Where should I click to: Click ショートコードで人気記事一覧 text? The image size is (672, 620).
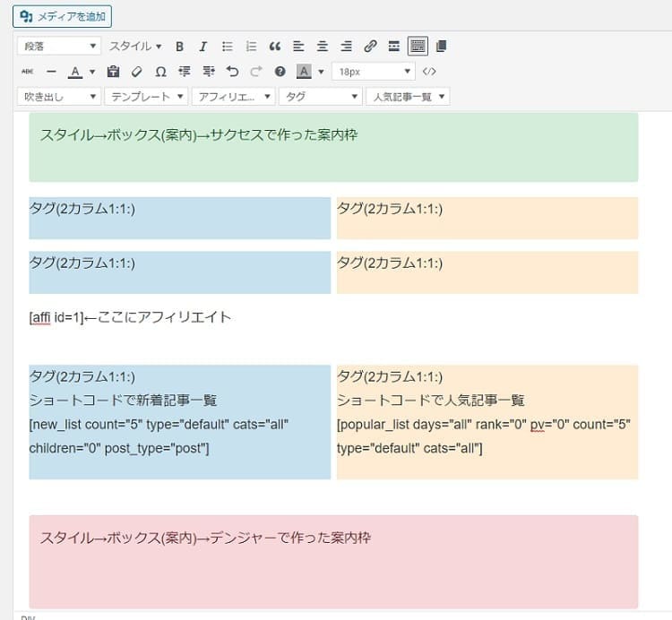(x=431, y=400)
